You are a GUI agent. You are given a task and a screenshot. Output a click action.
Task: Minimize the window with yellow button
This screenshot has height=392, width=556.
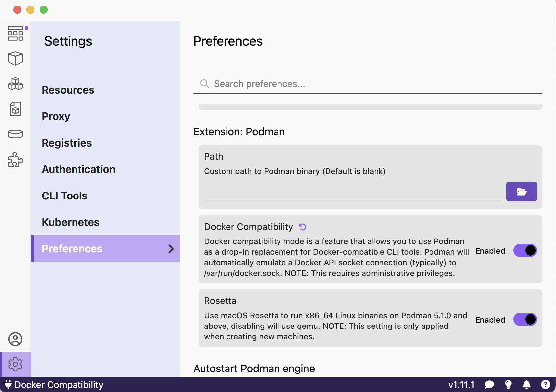click(x=30, y=10)
